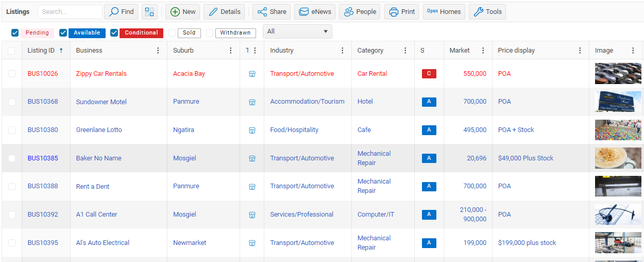Open the Share menu

pyautogui.click(x=272, y=12)
